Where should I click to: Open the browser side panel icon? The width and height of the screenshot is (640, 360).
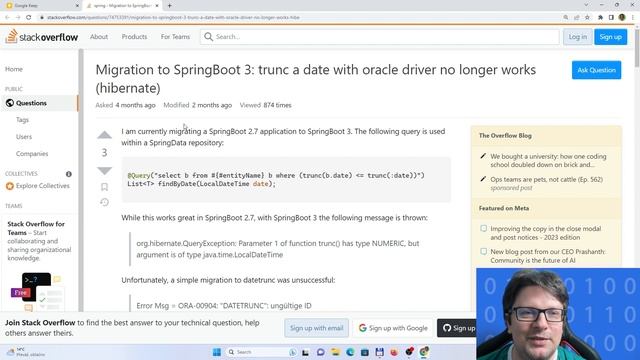[x=611, y=18]
